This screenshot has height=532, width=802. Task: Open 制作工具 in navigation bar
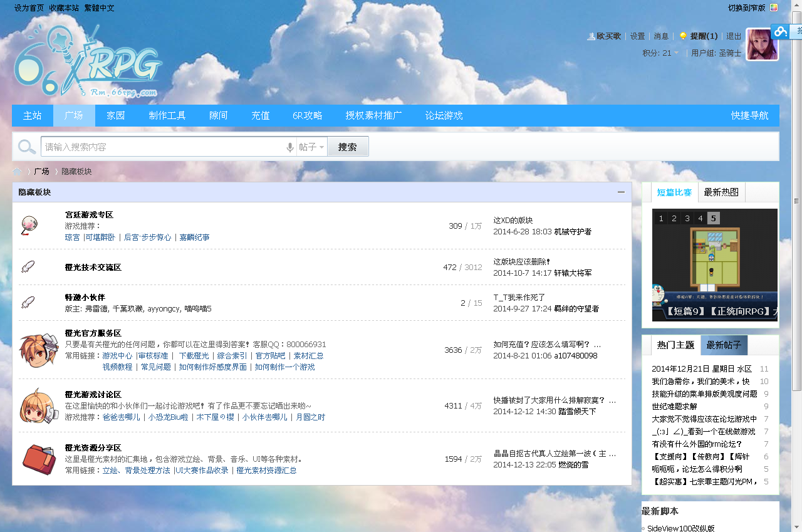coord(167,116)
